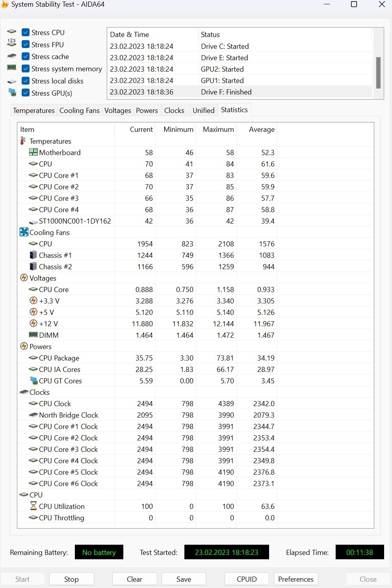The height and width of the screenshot is (588, 392).
Task: Select the CPU Package row label
Action: (x=59, y=358)
